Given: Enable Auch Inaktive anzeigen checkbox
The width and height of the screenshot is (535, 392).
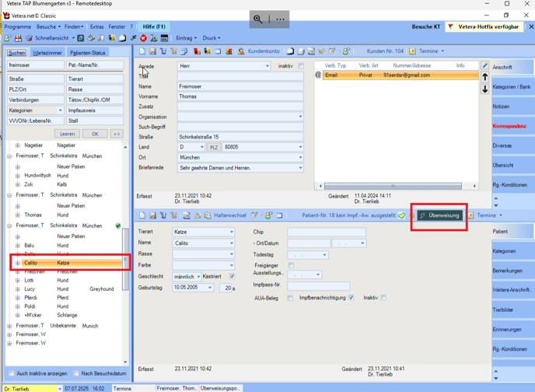Looking at the screenshot, I should click(x=12, y=373).
